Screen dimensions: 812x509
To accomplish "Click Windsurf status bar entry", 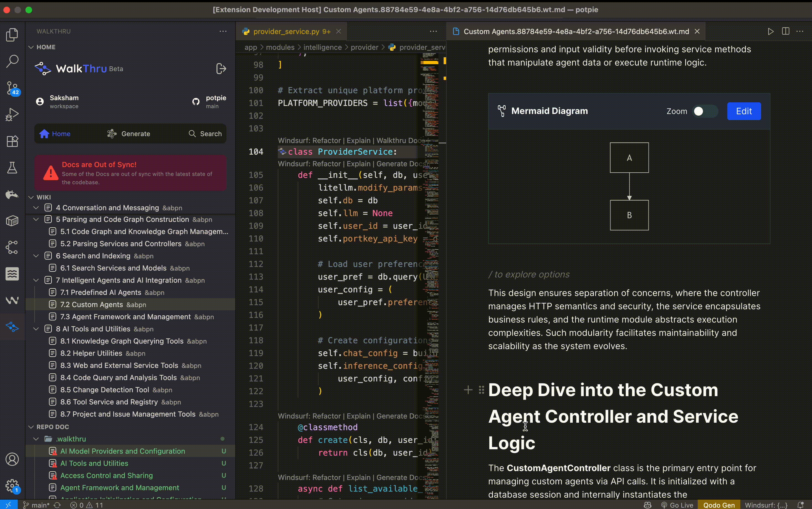I will click(x=766, y=505).
